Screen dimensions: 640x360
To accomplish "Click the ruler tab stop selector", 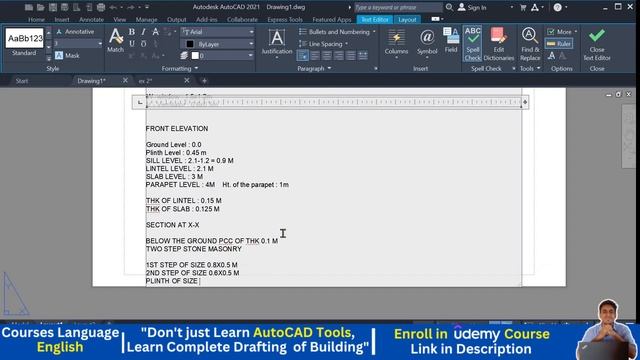I will tap(140, 102).
